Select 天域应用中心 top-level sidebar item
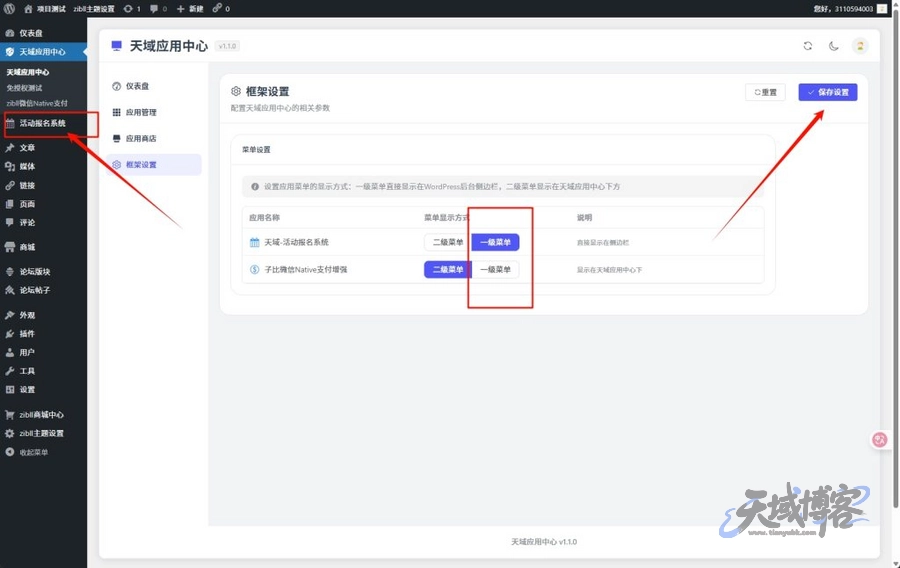 43,52
